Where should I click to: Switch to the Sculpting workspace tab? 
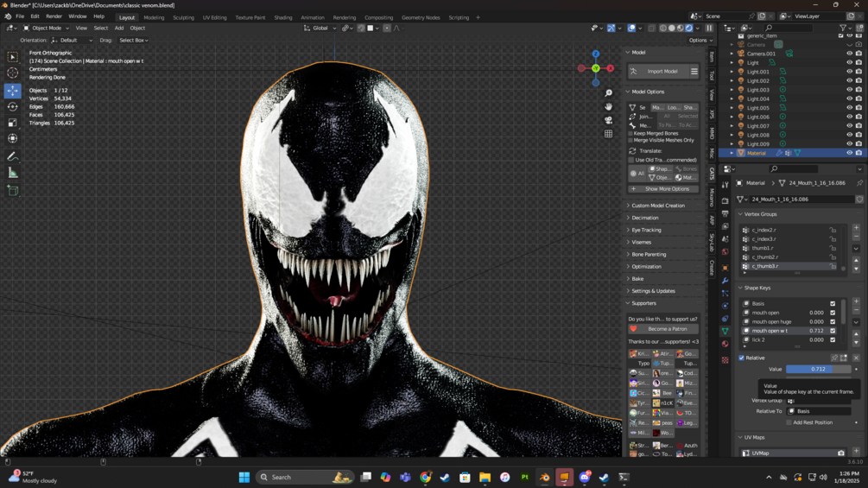pyautogui.click(x=183, y=17)
